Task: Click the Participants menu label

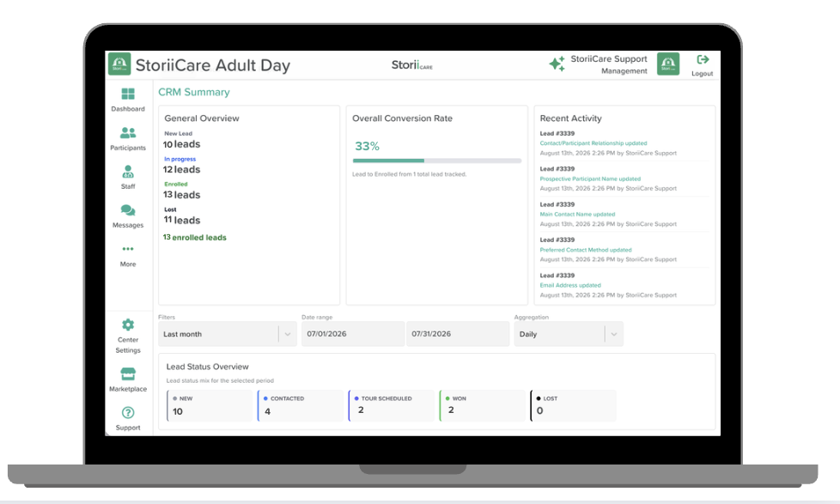Action: (x=128, y=148)
